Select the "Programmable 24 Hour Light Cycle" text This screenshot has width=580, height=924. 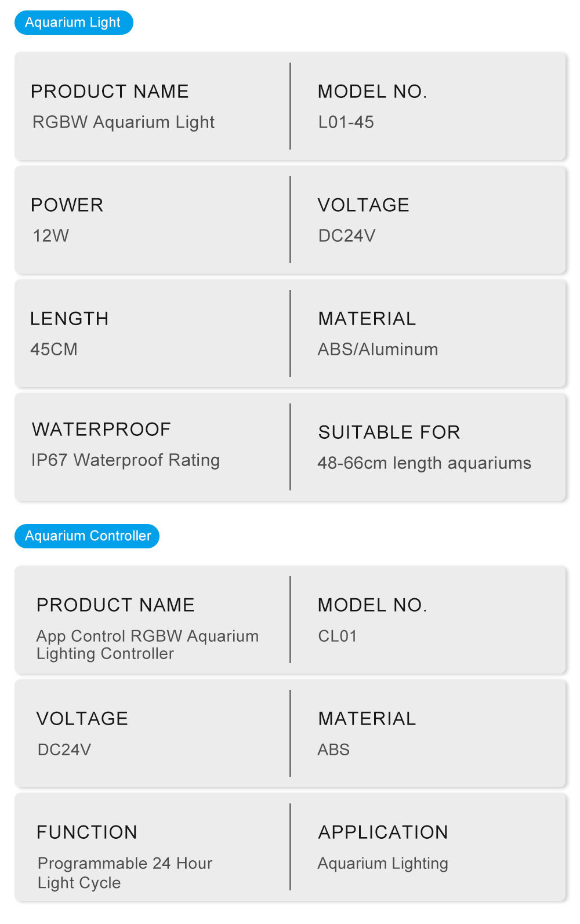125,873
